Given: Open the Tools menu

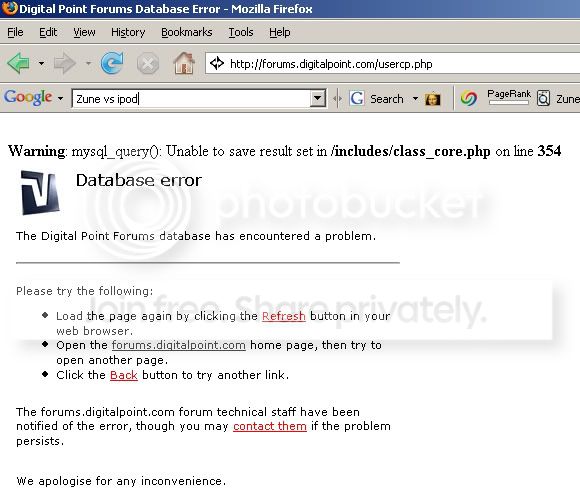Looking at the screenshot, I should tap(241, 33).
